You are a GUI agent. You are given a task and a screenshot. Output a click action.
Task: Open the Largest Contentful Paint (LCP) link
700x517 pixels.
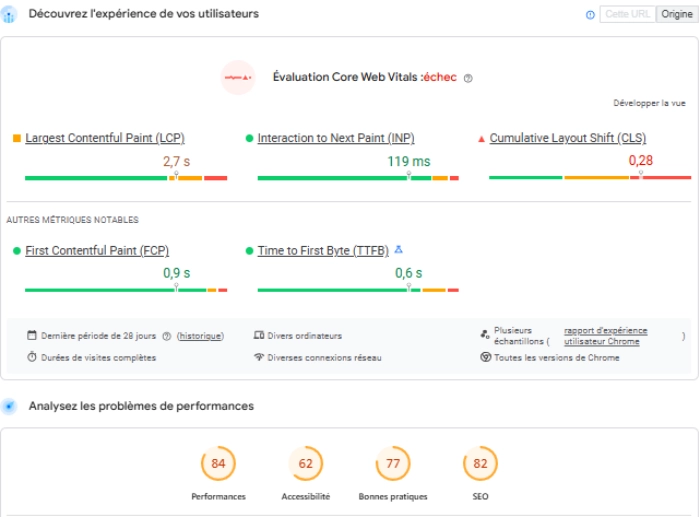pos(105,138)
